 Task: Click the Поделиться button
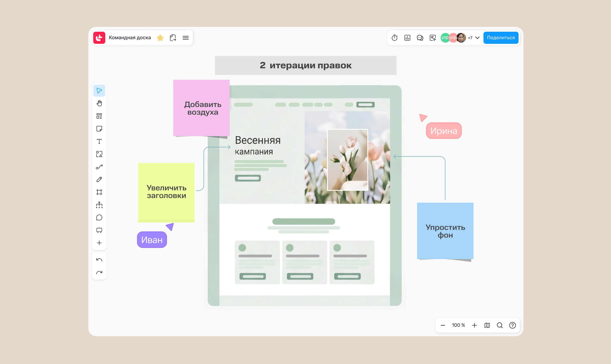501,38
